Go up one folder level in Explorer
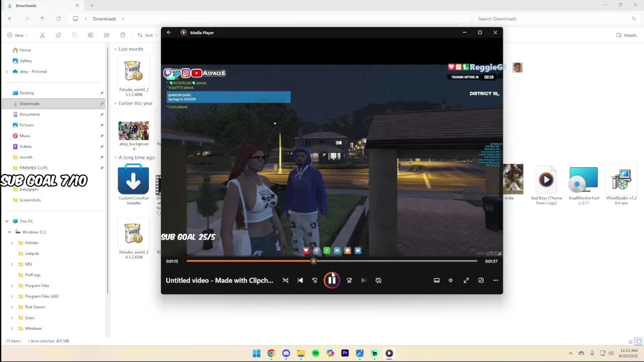The height and width of the screenshot is (362, 644). (x=42, y=19)
